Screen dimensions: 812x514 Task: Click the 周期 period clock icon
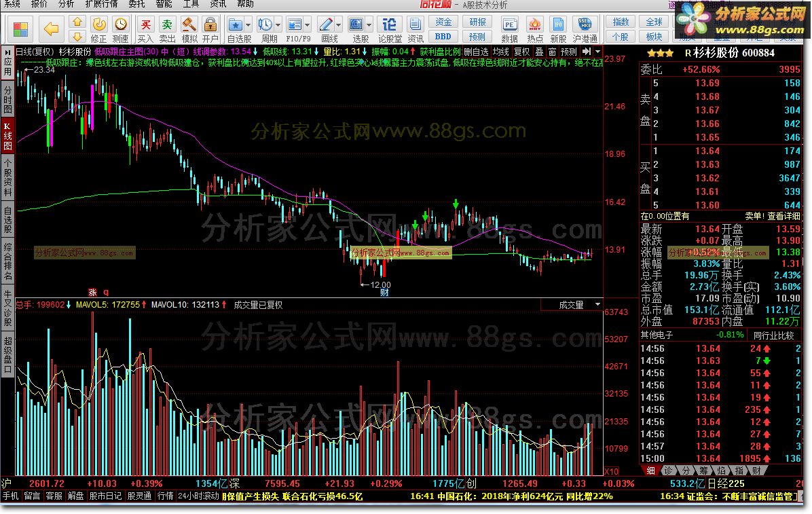pyautogui.click(x=265, y=24)
